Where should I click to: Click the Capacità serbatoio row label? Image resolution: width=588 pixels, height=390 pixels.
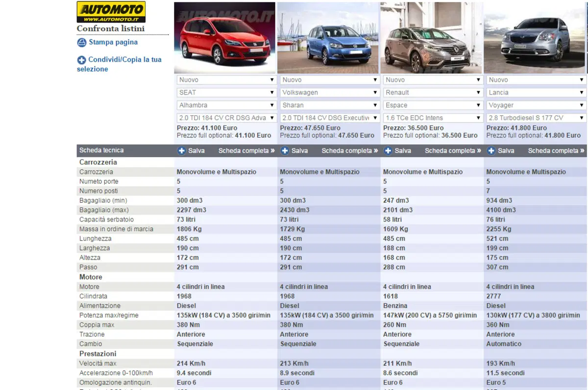pyautogui.click(x=106, y=219)
